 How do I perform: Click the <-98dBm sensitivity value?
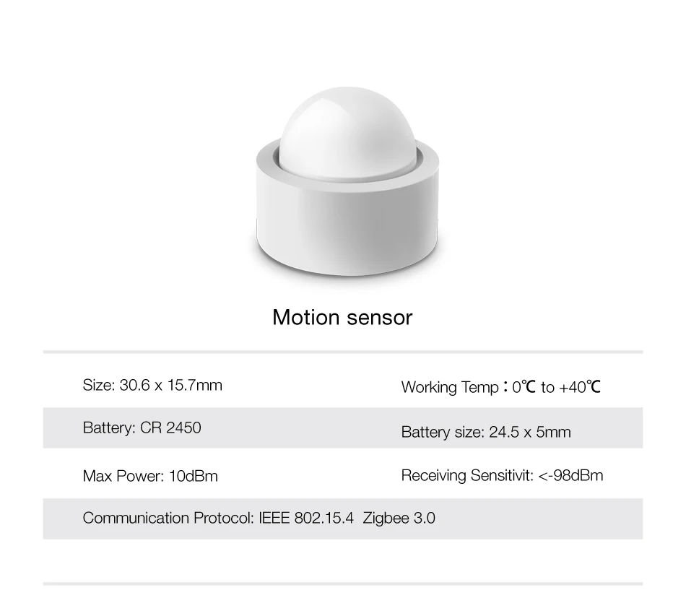coord(570,475)
